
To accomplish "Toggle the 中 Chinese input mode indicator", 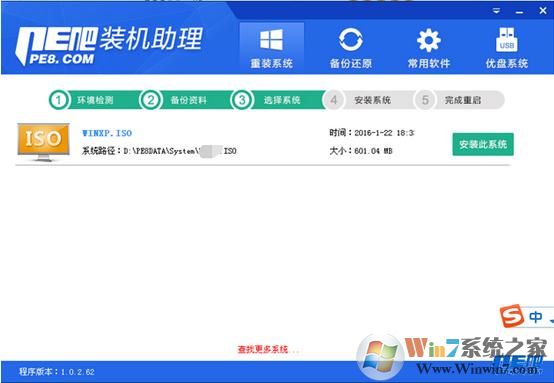I will (536, 316).
